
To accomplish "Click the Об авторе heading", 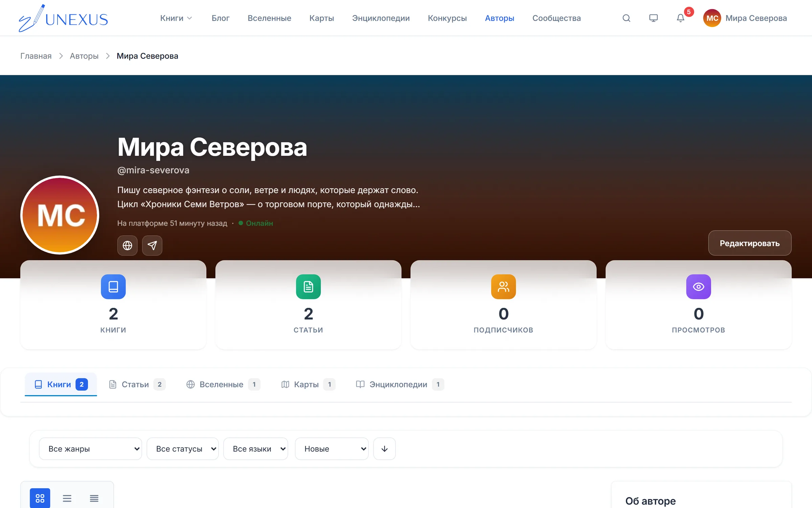I will point(650,501).
